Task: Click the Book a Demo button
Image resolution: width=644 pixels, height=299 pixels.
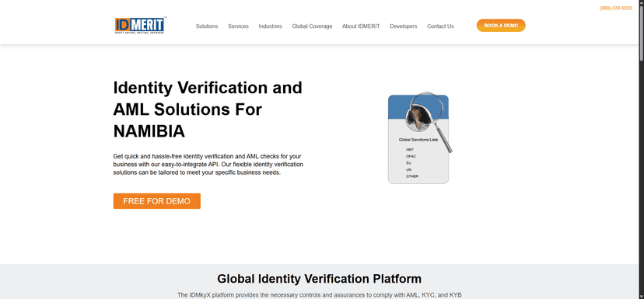Action: coord(501,26)
